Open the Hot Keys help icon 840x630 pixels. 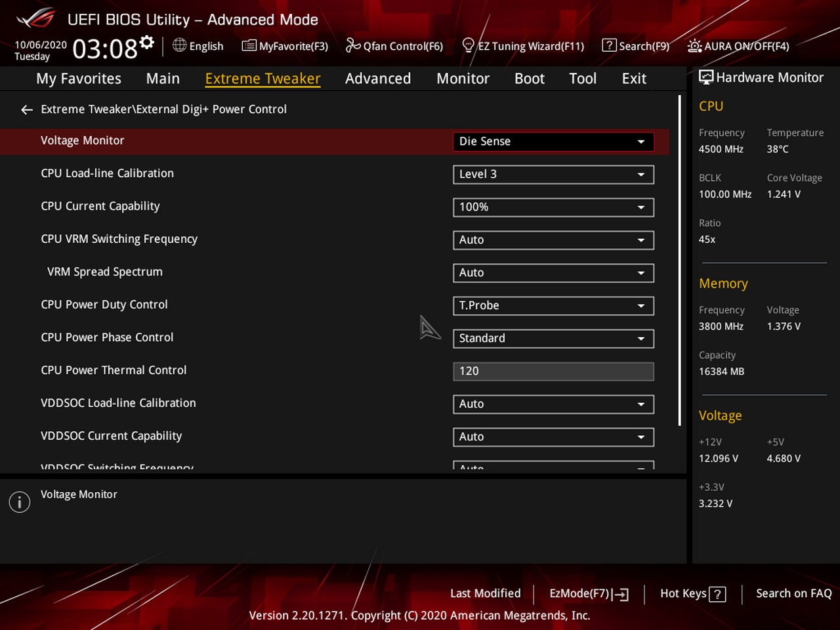718,594
